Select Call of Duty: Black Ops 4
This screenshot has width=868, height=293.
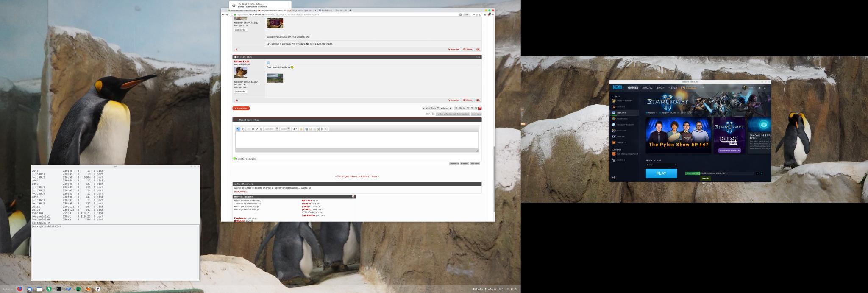click(625, 154)
